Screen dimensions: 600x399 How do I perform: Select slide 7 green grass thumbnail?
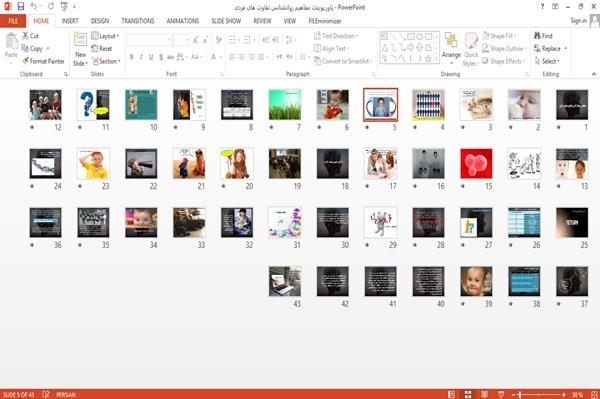(285, 105)
